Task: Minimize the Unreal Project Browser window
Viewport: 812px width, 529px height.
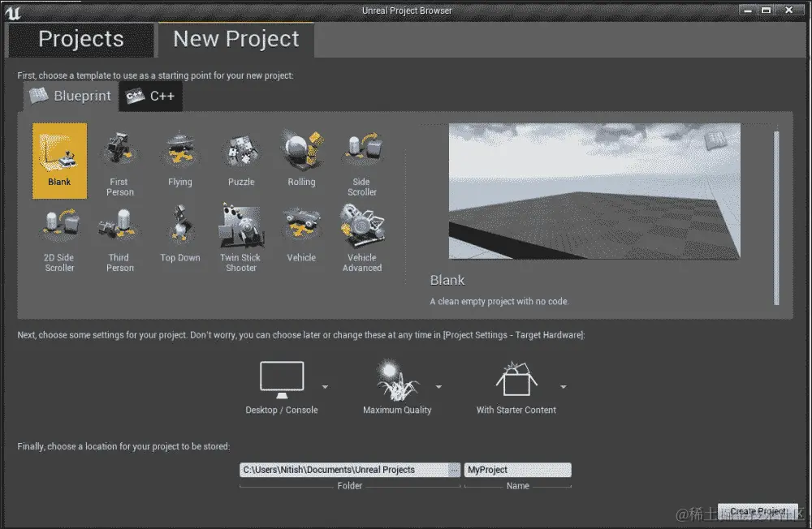Action: pos(748,11)
